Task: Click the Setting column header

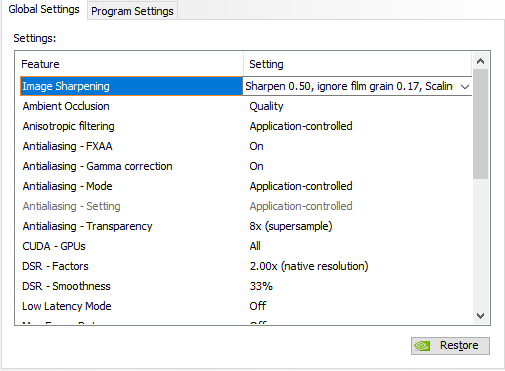Action: click(358, 64)
